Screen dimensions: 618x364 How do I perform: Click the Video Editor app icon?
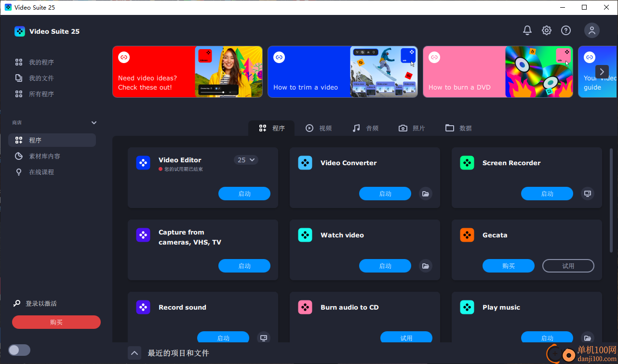point(143,163)
